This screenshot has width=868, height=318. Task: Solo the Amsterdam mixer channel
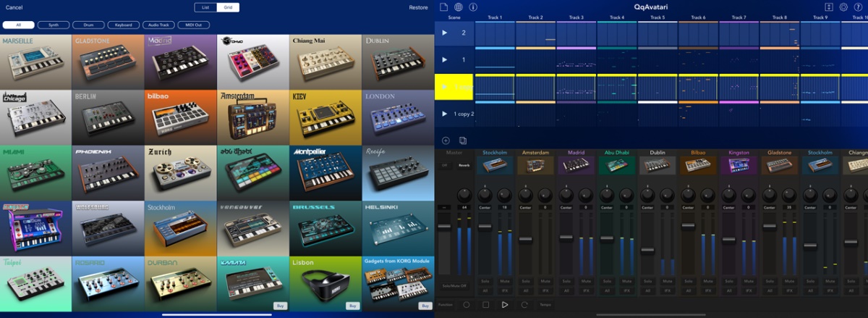[x=525, y=282]
